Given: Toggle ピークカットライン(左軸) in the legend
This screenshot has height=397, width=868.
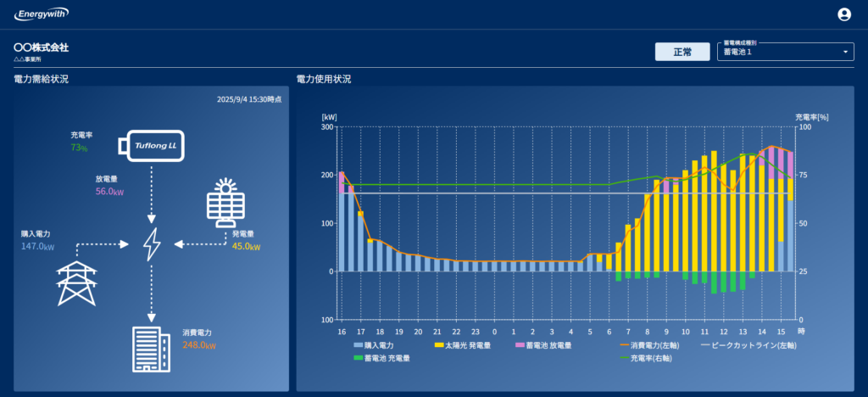Looking at the screenshot, I should pos(751,345).
